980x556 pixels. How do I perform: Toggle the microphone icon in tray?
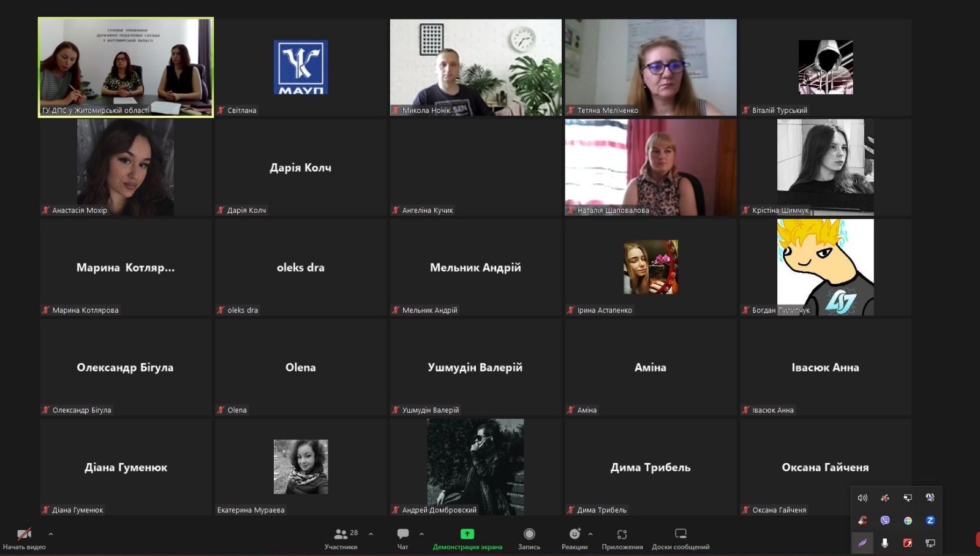point(885,543)
